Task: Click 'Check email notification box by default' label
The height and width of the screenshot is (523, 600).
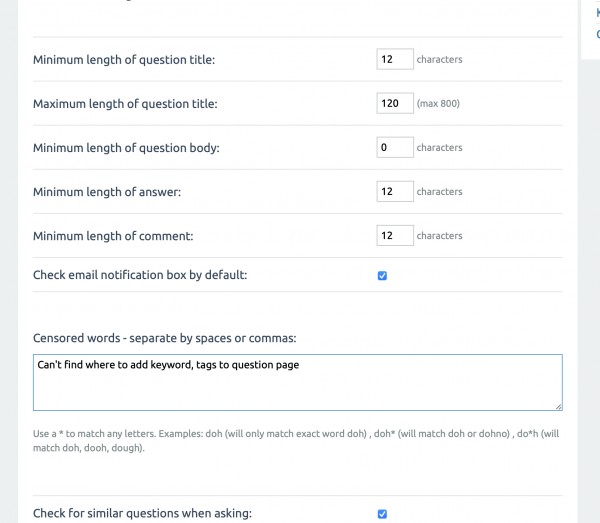Action: tap(140, 275)
